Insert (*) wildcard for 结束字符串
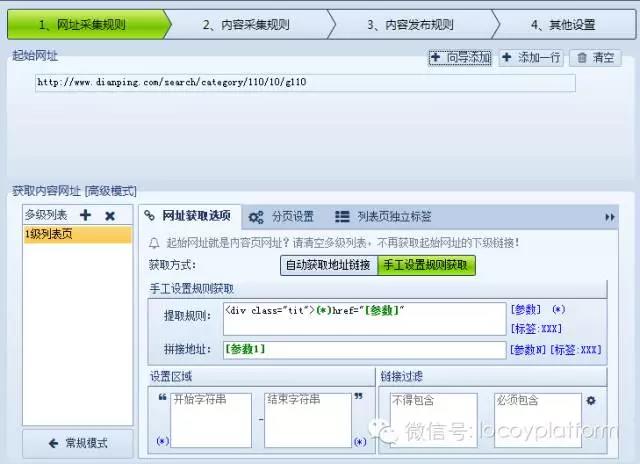Viewport: 640px width, 464px height. click(x=360, y=442)
